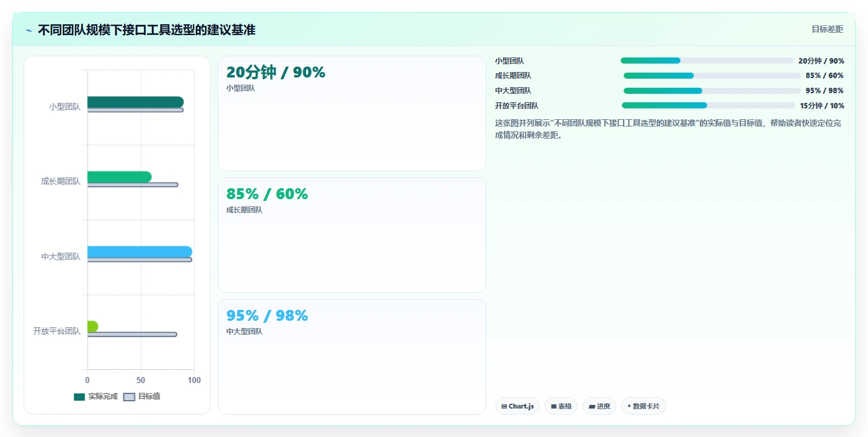Click the 50 tick on the x-axis

point(141,380)
